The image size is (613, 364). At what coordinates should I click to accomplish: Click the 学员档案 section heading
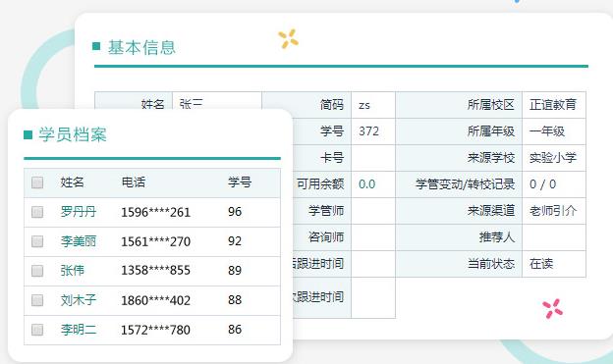(x=73, y=134)
